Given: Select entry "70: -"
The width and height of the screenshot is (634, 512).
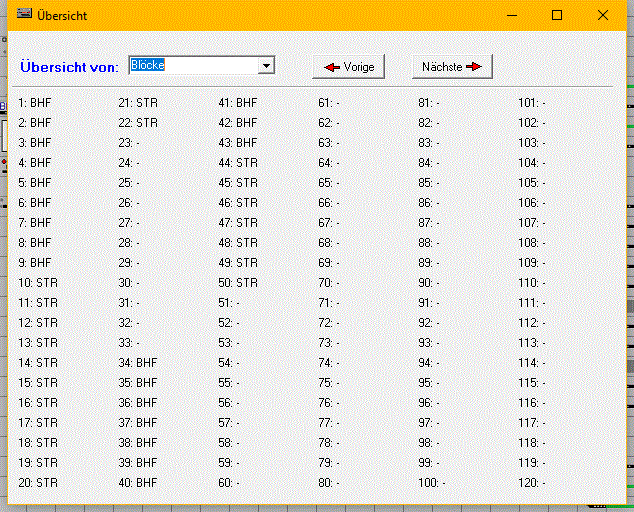Looking at the screenshot, I should pos(329,283).
